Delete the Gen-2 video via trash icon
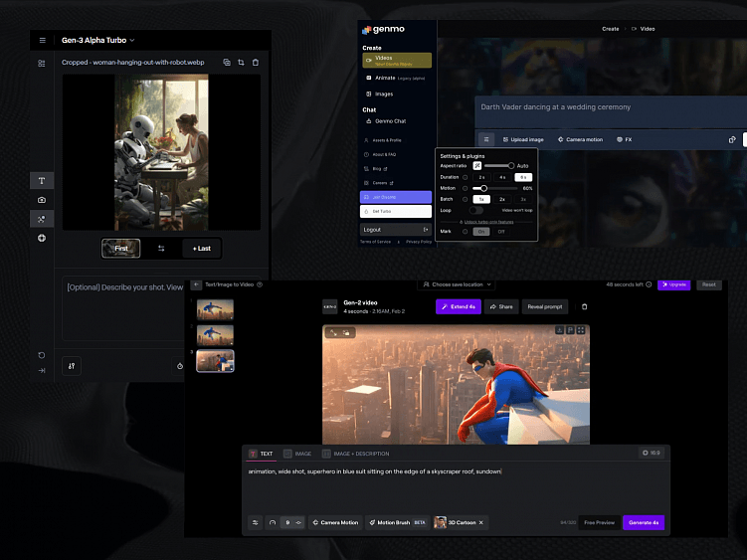 pos(585,307)
